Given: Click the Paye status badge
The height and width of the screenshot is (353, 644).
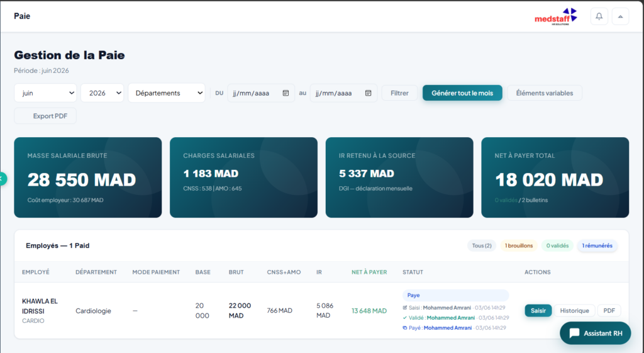Looking at the screenshot, I should 455,296.
